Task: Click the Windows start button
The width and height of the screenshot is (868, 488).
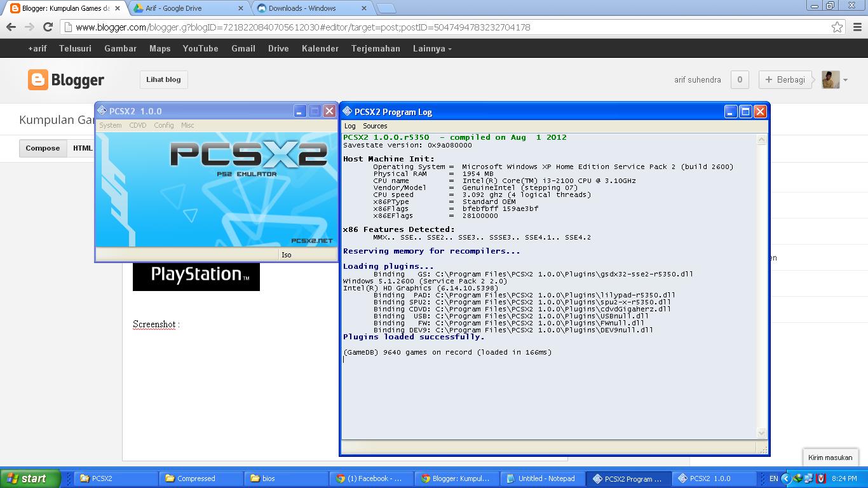Action: (x=31, y=478)
